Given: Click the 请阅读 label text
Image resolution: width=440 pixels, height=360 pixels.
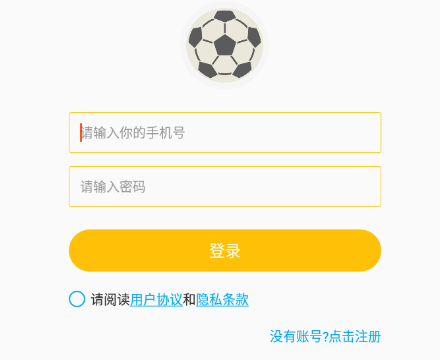Looking at the screenshot, I should pos(110,299).
